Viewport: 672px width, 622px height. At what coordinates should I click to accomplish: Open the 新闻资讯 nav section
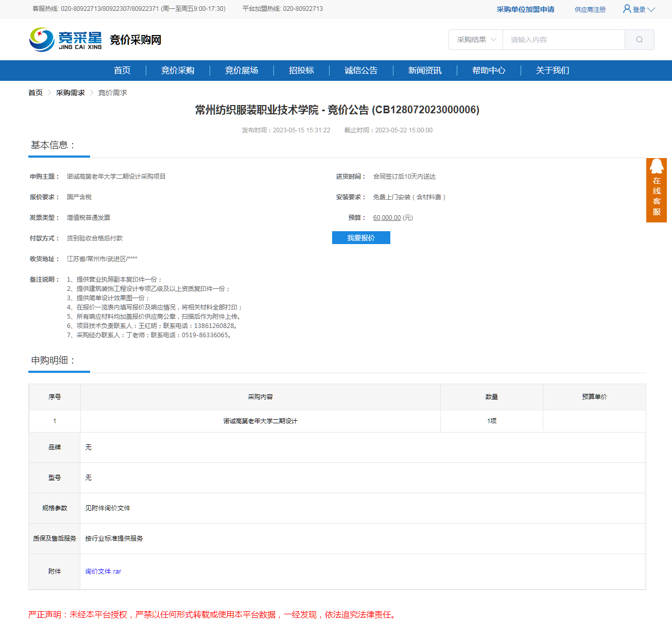point(425,71)
